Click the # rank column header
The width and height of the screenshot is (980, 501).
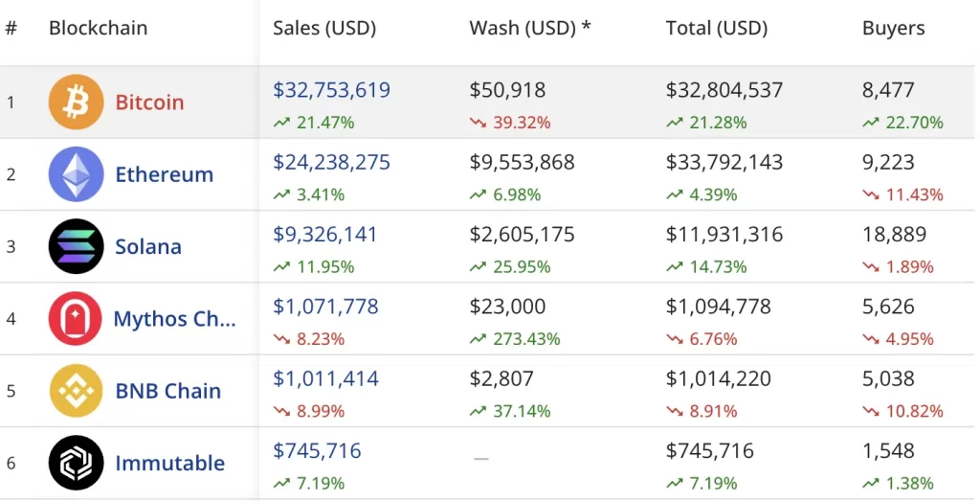11,28
